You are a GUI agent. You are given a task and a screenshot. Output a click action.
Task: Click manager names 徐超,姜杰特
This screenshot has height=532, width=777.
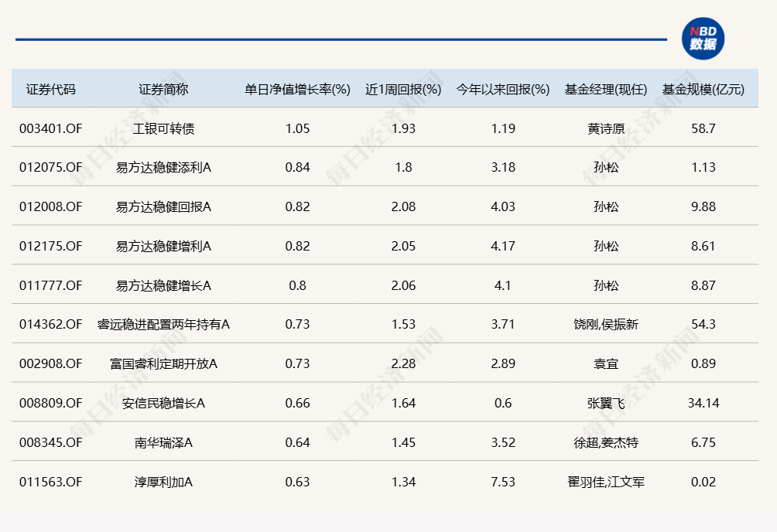[606, 442]
